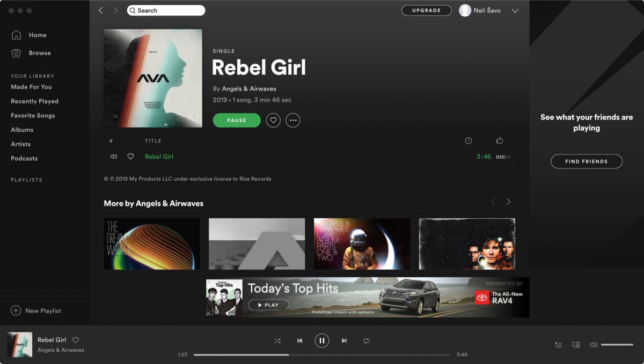
Task: Toggle repeat mode
Action: (x=367, y=340)
